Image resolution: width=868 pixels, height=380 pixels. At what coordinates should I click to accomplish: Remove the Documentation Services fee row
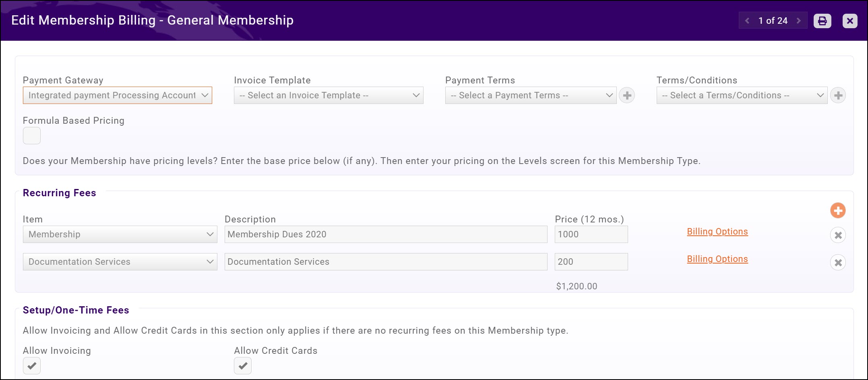tap(838, 262)
